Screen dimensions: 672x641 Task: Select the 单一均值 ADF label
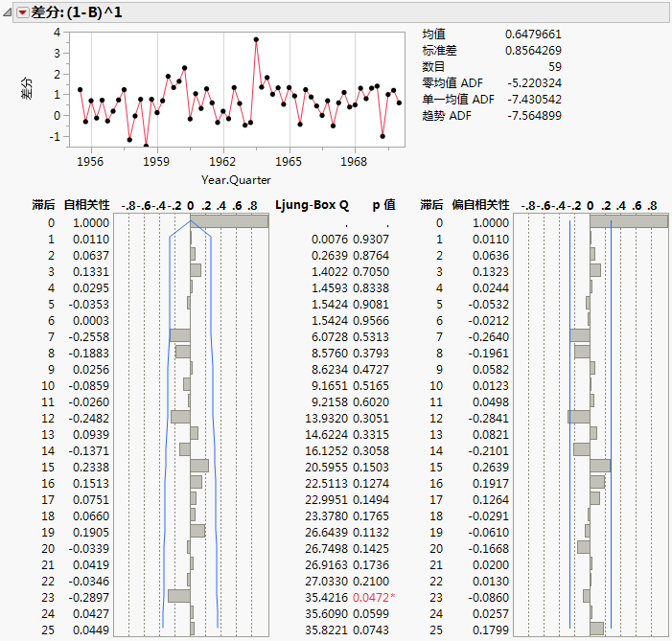tap(458, 99)
